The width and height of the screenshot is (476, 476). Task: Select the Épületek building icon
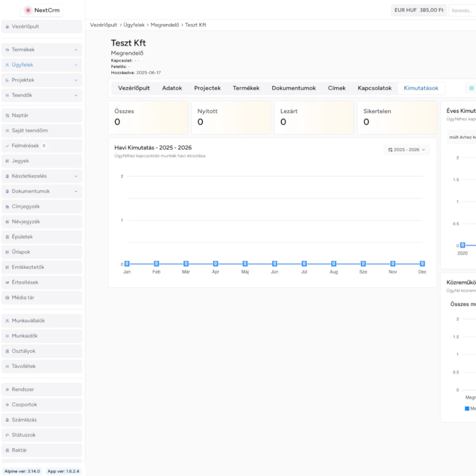(6, 236)
